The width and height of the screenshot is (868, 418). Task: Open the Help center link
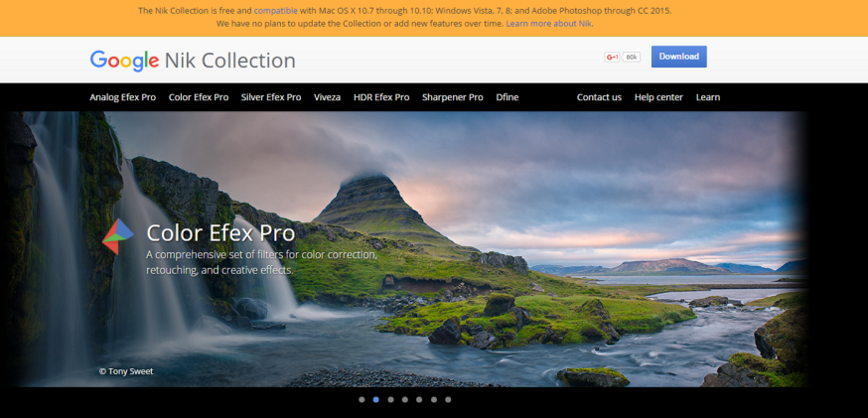click(658, 97)
